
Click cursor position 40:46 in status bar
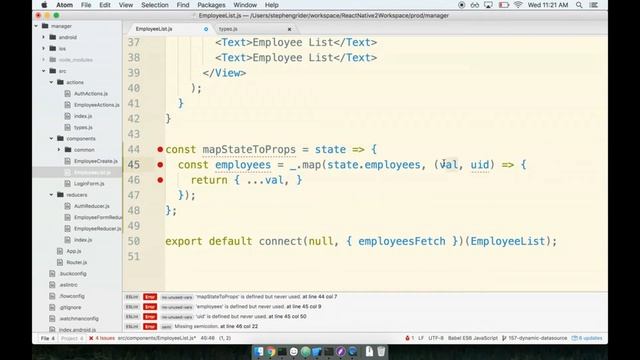coord(207,338)
